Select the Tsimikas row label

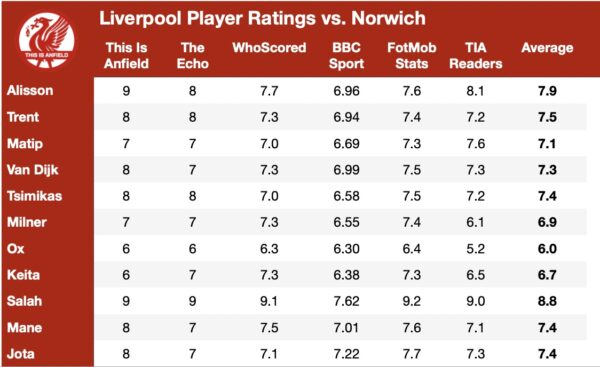click(34, 196)
